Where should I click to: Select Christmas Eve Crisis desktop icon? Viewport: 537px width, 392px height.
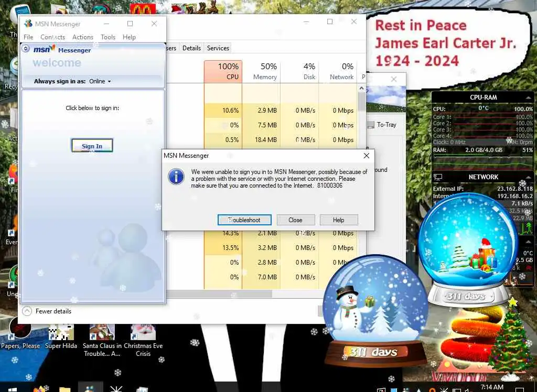(143, 340)
